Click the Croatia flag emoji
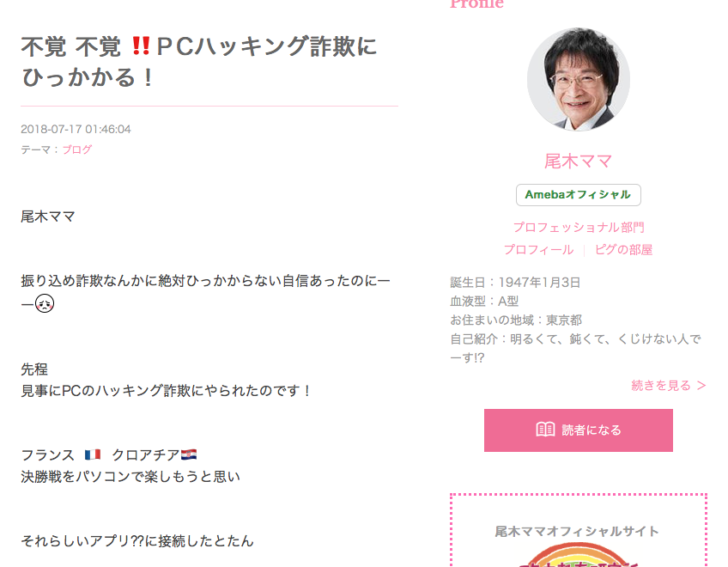728x567 pixels. click(x=189, y=454)
